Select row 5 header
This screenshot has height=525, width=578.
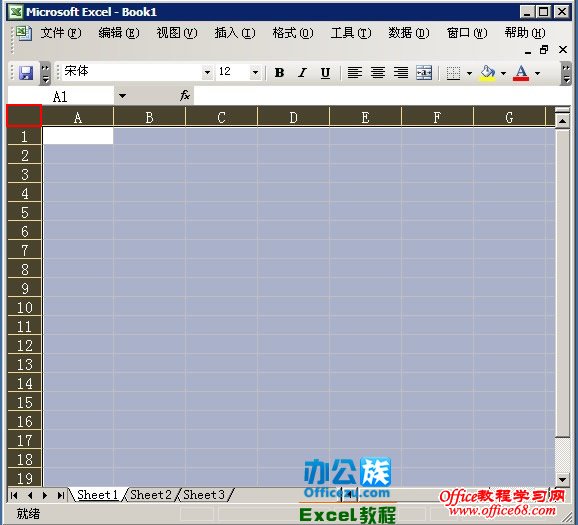[x=24, y=212]
